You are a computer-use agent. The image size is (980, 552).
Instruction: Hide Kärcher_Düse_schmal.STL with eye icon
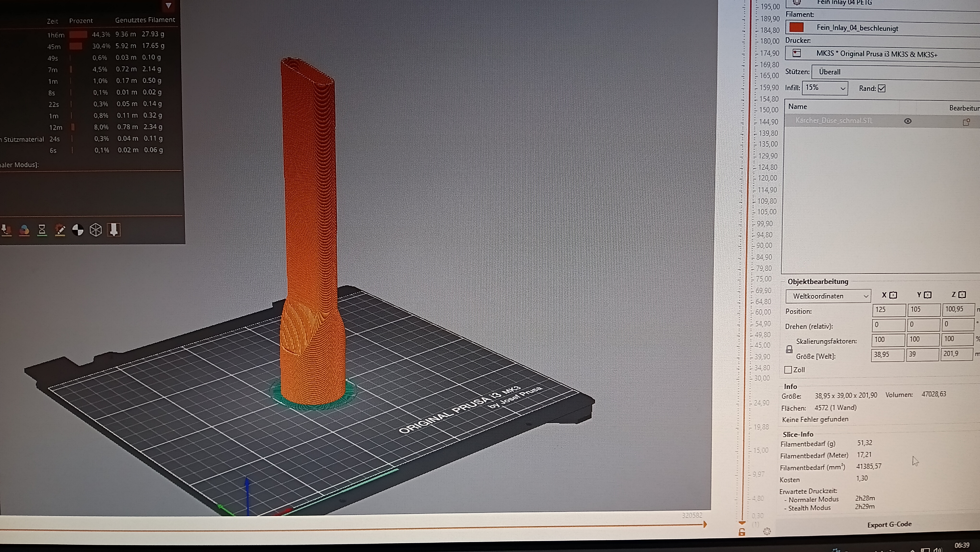pyautogui.click(x=908, y=121)
